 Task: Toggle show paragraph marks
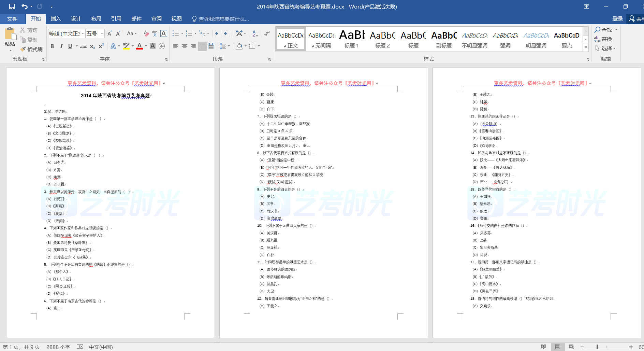click(267, 33)
